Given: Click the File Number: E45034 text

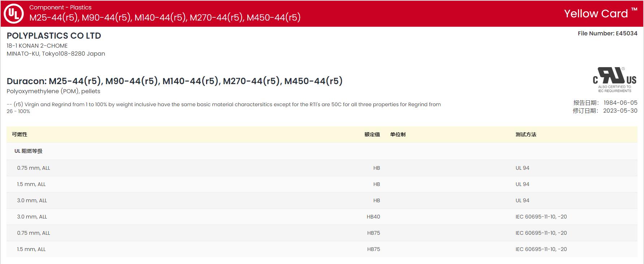Looking at the screenshot, I should click(x=608, y=33).
